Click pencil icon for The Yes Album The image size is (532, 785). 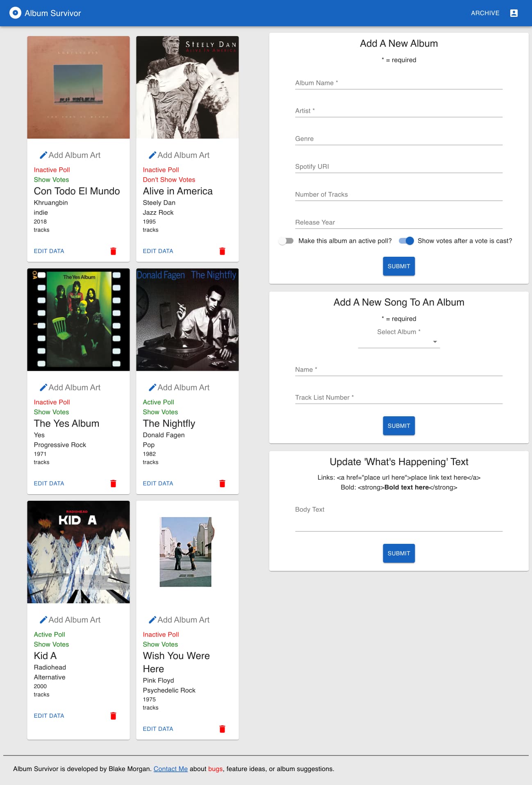43,388
